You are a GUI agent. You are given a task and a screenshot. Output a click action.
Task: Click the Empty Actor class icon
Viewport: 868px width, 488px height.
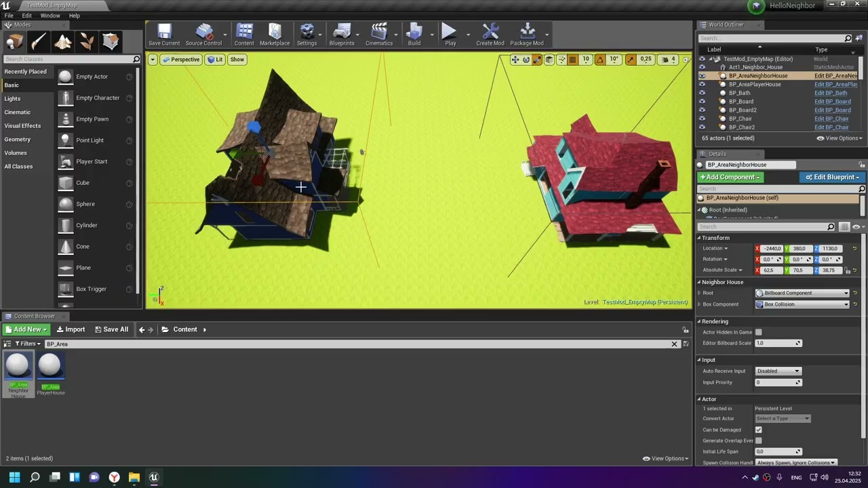[x=65, y=77]
